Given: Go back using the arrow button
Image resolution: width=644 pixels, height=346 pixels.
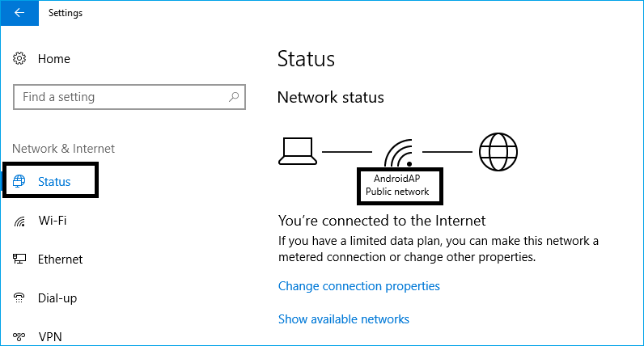Looking at the screenshot, I should [19, 13].
